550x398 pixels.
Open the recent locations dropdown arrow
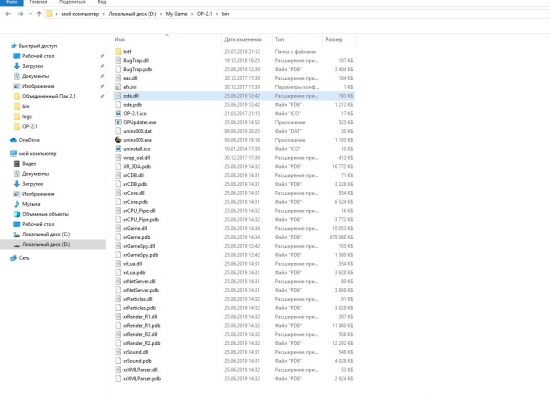(x=30, y=14)
